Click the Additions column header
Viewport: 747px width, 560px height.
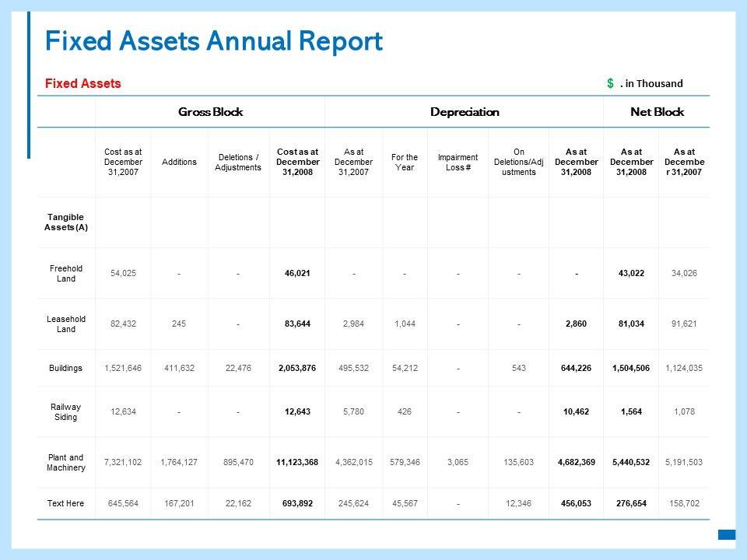pos(179,162)
